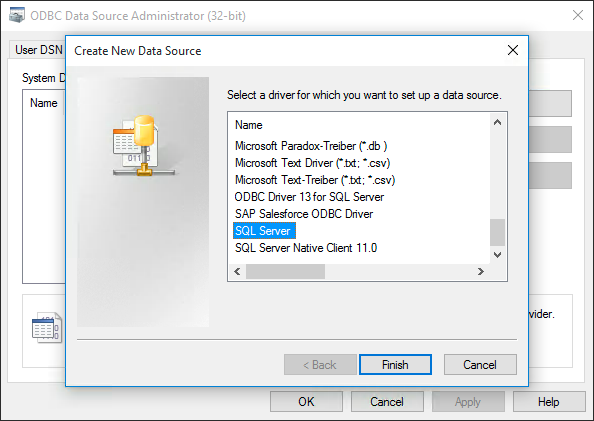Select Microsoft Paradox-Treiber (*.db) driver
594x421 pixels.
coord(311,146)
